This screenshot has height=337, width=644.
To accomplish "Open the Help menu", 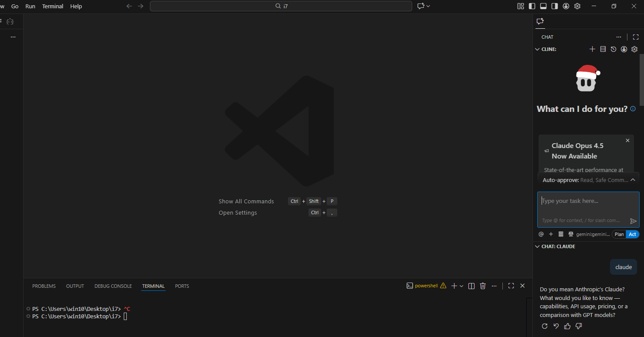I will [76, 6].
